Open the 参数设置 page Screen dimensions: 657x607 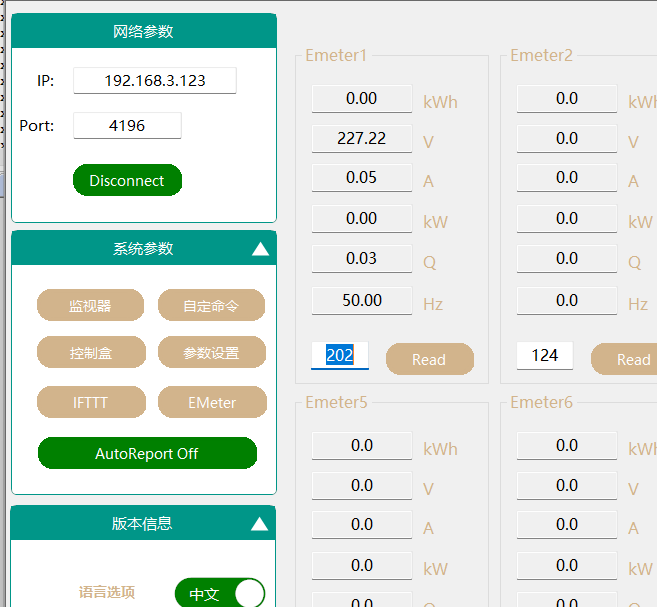[211, 353]
